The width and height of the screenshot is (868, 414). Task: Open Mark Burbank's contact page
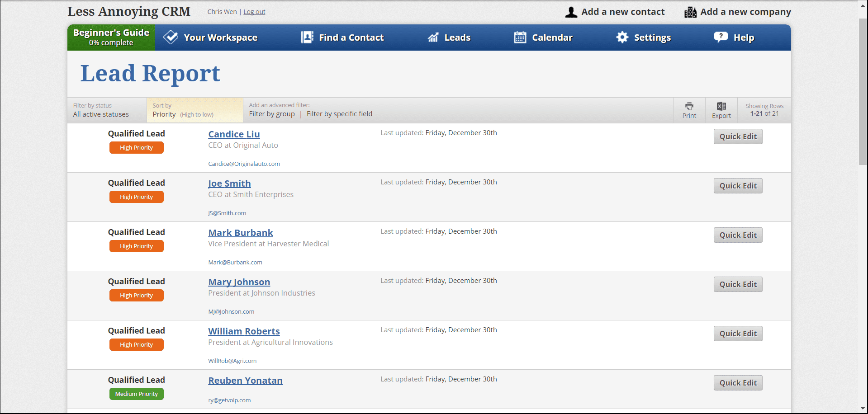click(x=241, y=233)
